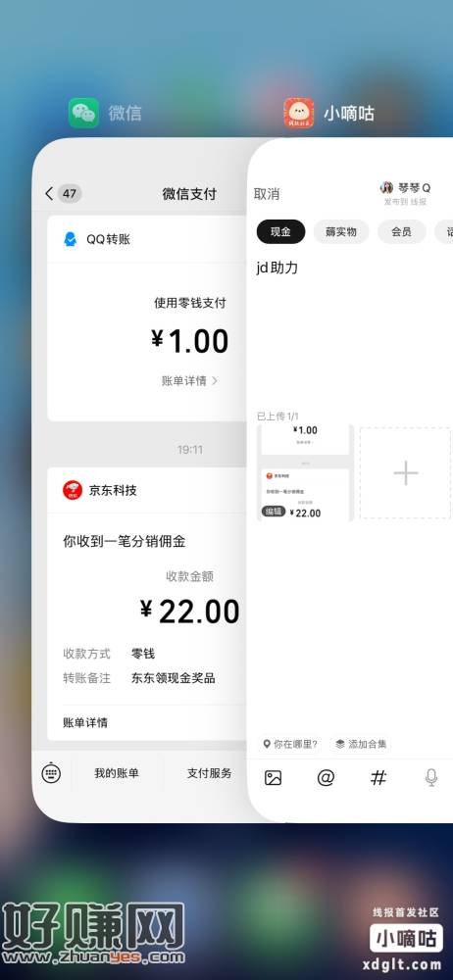
Task: Tap the image picker icon
Action: coord(273,777)
